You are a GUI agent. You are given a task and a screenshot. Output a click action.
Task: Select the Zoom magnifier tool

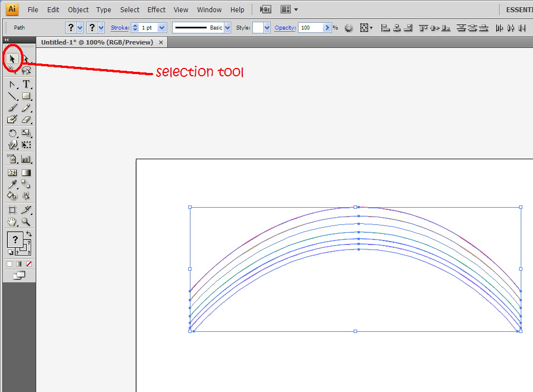click(x=26, y=222)
